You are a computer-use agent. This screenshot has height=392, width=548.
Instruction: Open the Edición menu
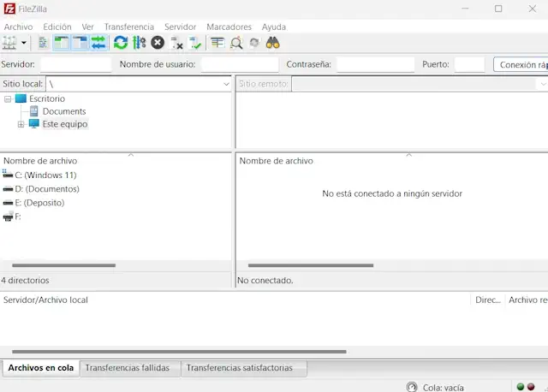coord(57,27)
